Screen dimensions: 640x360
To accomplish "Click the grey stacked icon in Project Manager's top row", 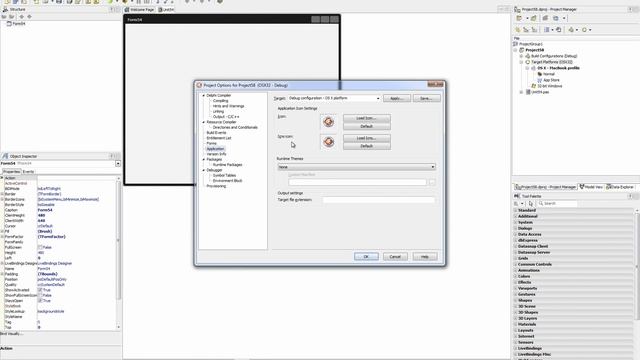I will [x=545, y=18].
